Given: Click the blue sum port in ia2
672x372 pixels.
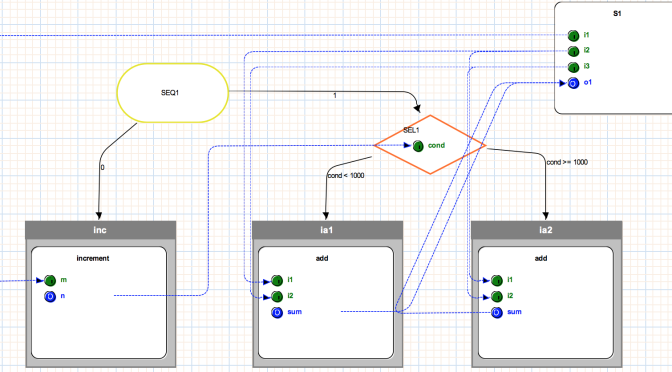Looking at the screenshot, I should [497, 312].
